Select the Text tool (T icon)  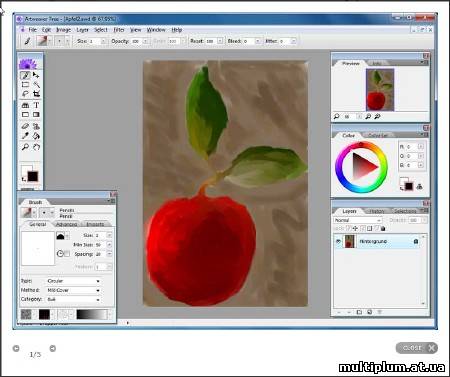tap(36, 105)
